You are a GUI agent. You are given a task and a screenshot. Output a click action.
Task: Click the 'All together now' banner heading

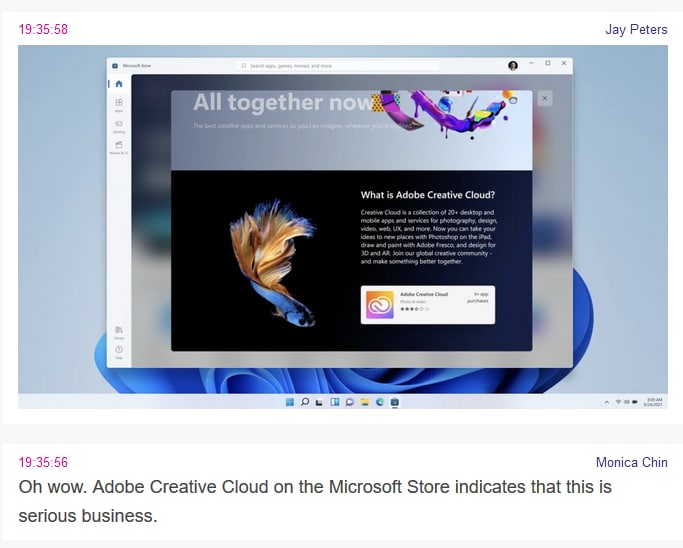(x=283, y=103)
